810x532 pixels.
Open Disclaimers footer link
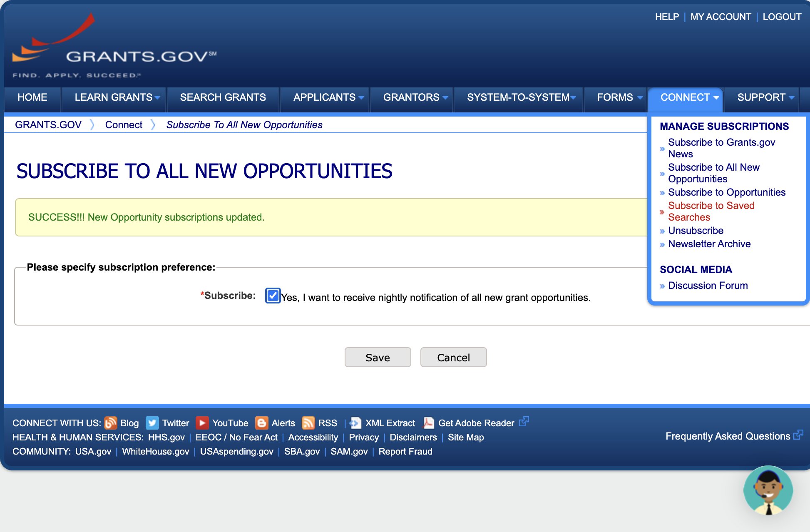pos(413,438)
